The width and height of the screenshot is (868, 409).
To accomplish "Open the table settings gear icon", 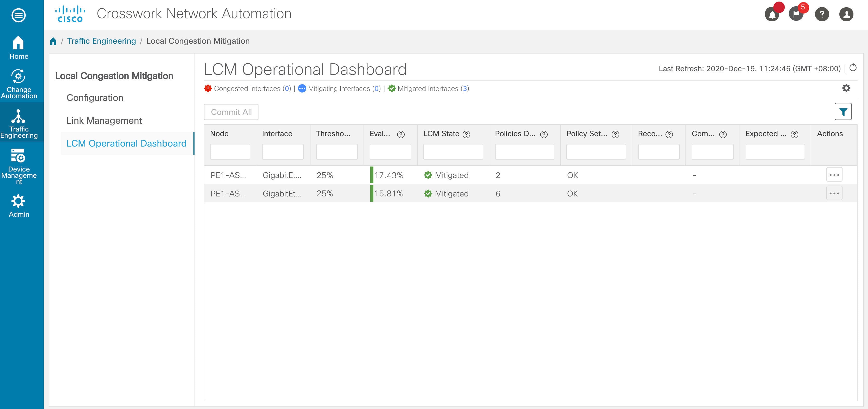I will click(846, 88).
